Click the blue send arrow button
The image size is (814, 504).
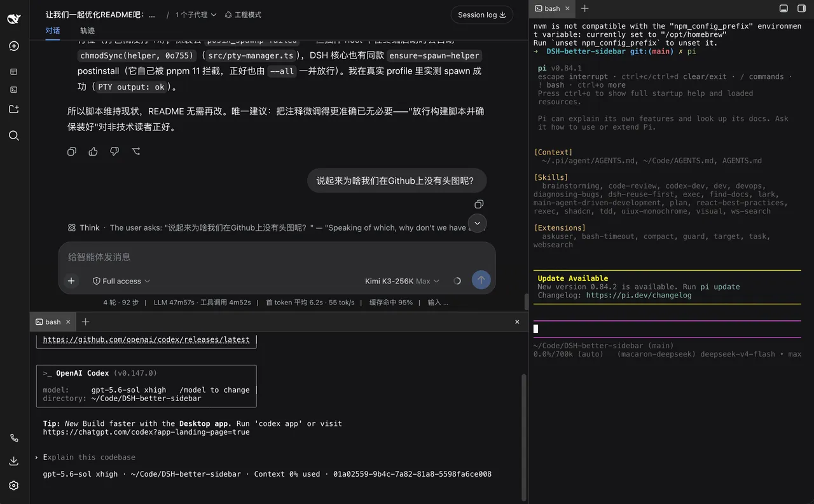point(481,280)
